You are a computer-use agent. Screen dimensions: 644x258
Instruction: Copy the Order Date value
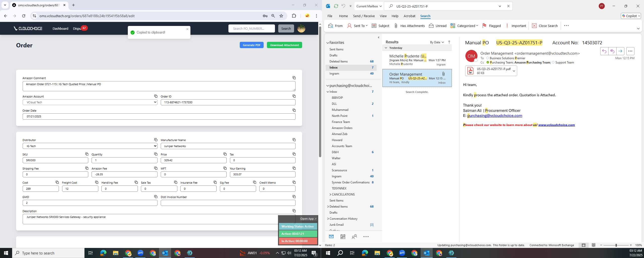(294, 110)
